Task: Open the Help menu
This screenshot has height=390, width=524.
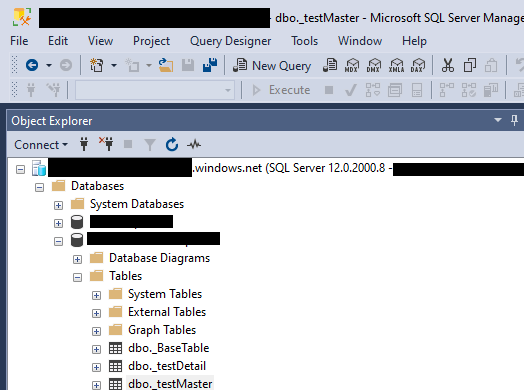Action: pos(414,41)
